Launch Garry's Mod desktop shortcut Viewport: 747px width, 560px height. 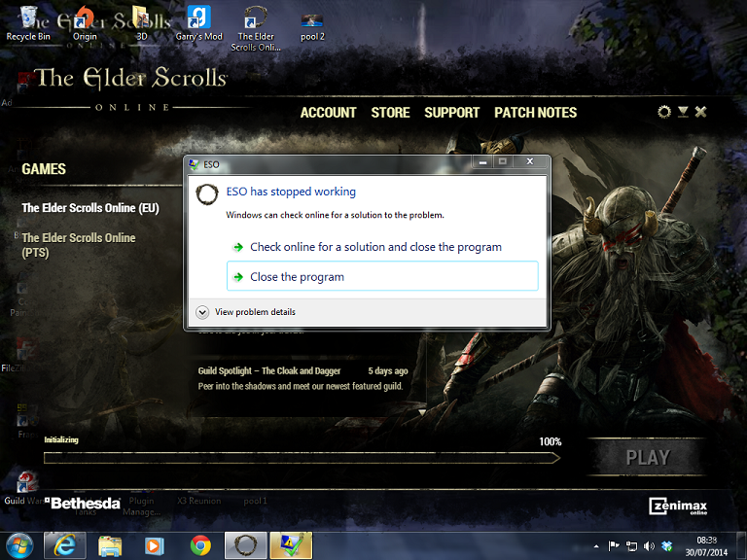pyautogui.click(x=198, y=23)
